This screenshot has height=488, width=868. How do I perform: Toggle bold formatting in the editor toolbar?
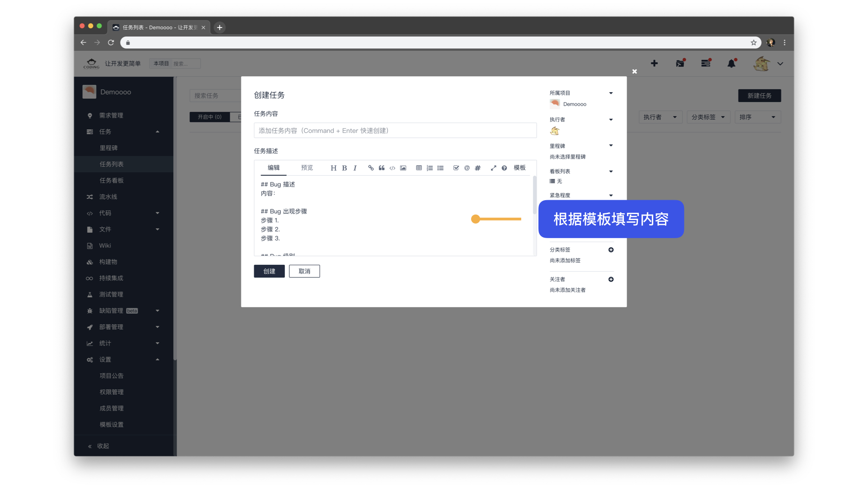click(344, 168)
